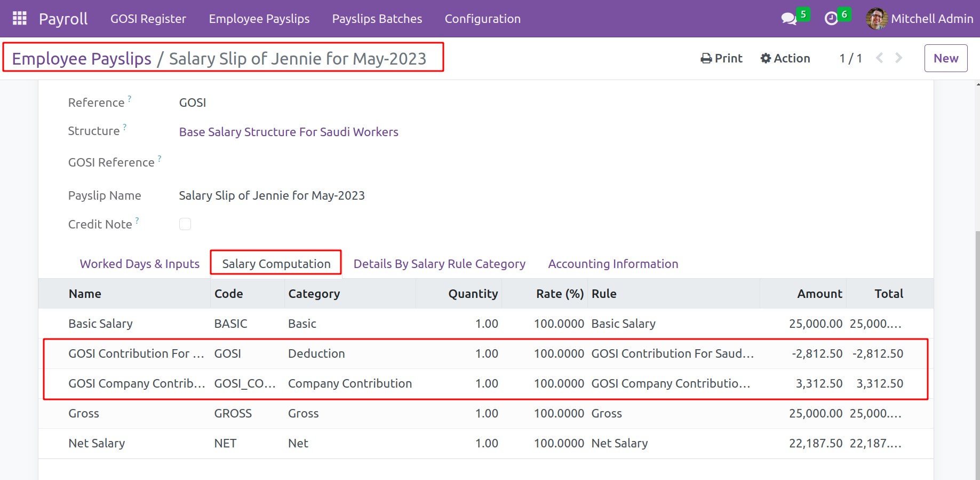Expand the Configuration menu
980x480 pixels.
[x=482, y=19]
